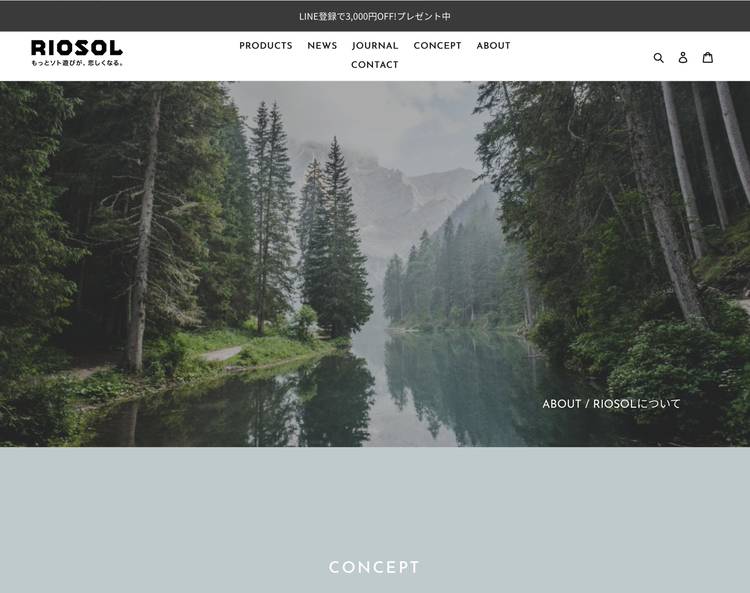Click the ABOUT / RIOSOLについて caption

click(x=611, y=404)
